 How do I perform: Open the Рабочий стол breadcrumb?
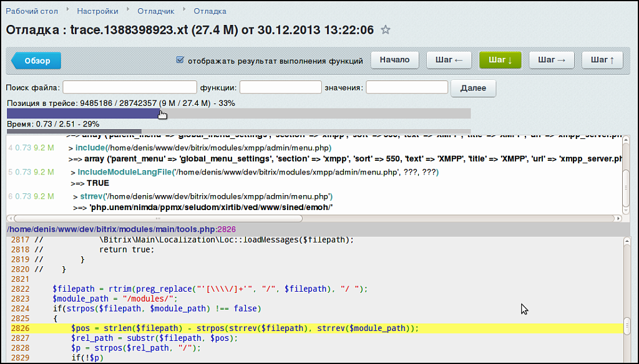pyautogui.click(x=31, y=11)
